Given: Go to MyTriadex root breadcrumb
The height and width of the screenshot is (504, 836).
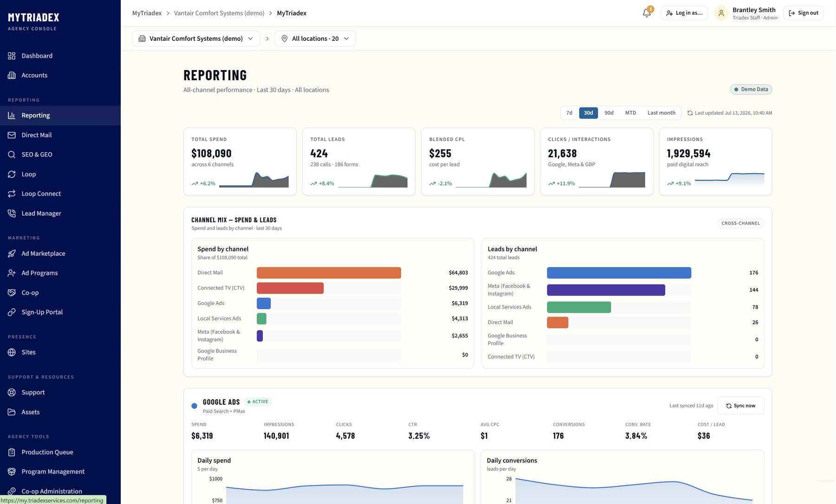Looking at the screenshot, I should (x=147, y=13).
